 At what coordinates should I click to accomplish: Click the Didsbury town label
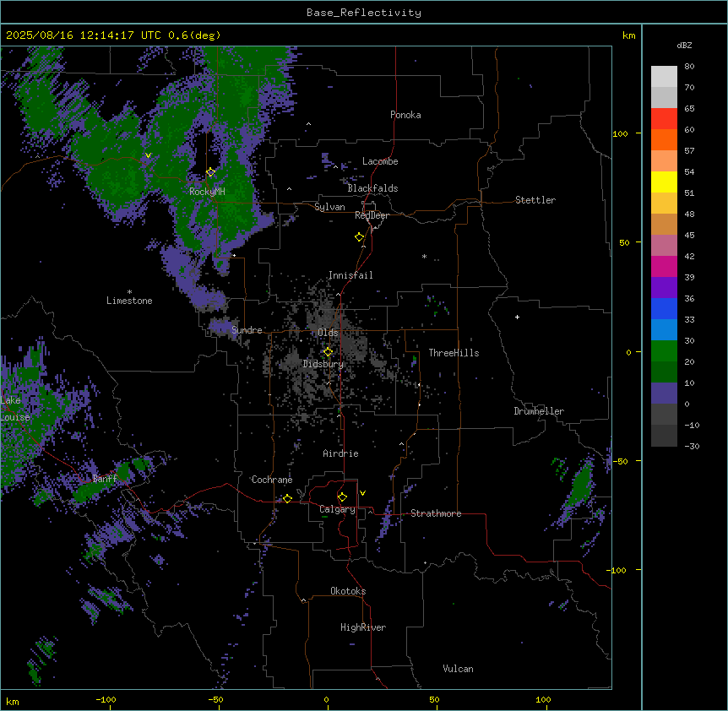323,364
